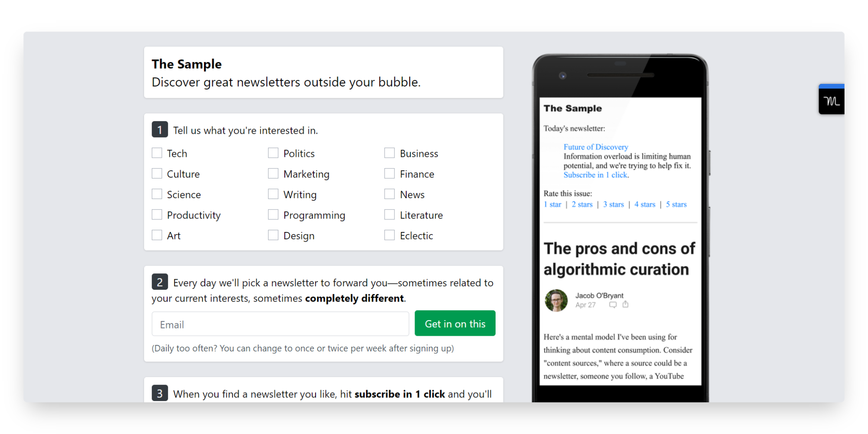Click the 3 stars rating link
The height and width of the screenshot is (434, 868).
point(613,204)
